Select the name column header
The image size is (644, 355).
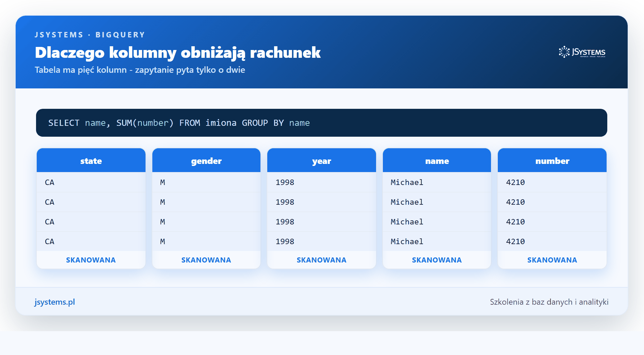[x=437, y=160]
